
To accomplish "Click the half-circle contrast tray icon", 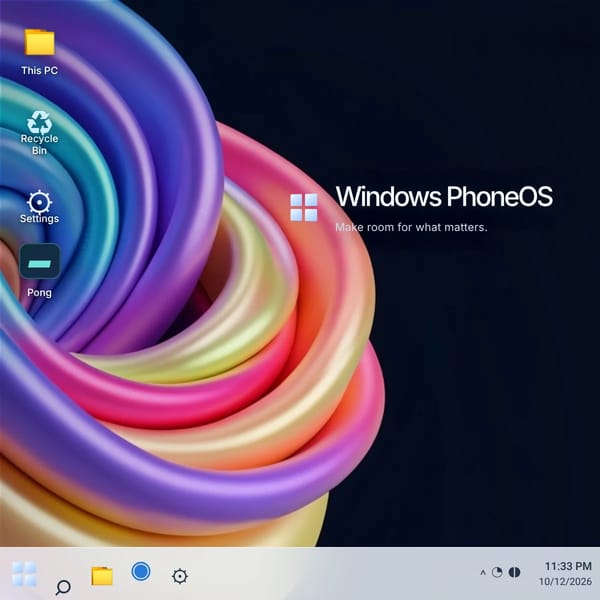I will pyautogui.click(x=514, y=572).
